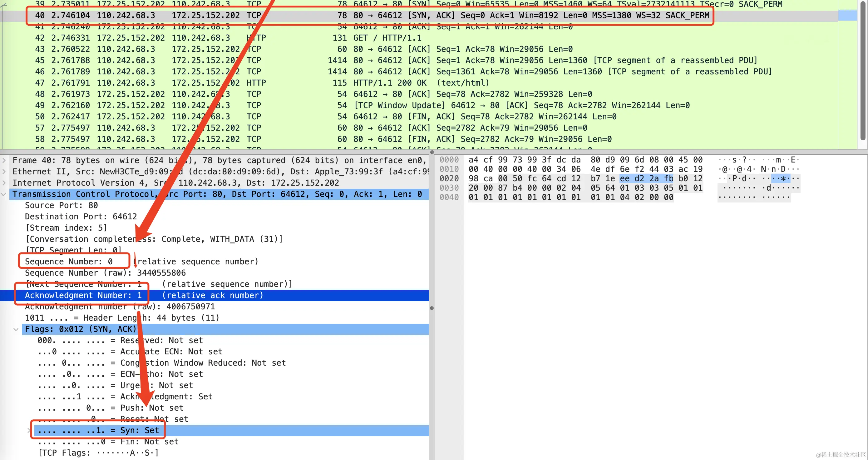Expand the Ethernet II section
Screen dimensions: 868x460
tap(4, 172)
